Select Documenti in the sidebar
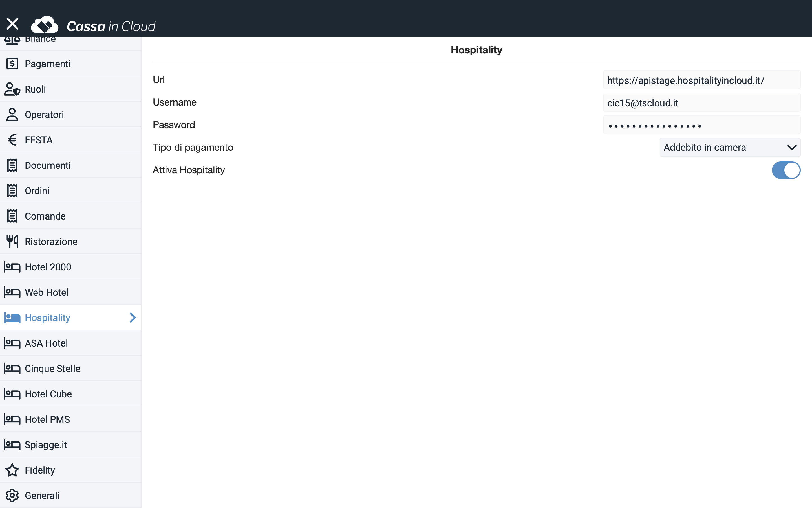812x508 pixels. (70, 165)
